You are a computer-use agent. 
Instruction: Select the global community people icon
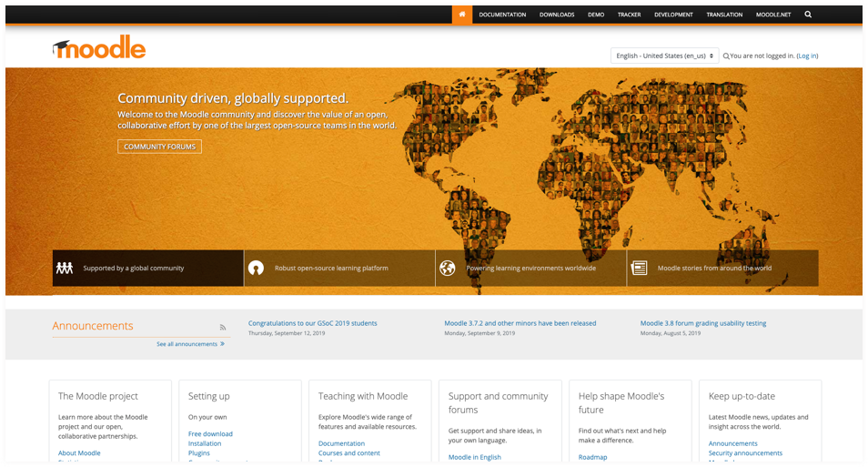tap(65, 269)
